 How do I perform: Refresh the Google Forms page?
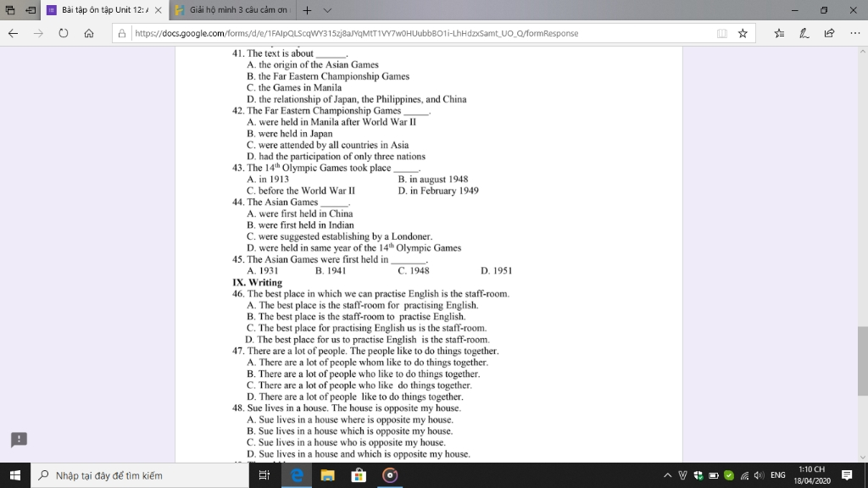pyautogui.click(x=63, y=33)
